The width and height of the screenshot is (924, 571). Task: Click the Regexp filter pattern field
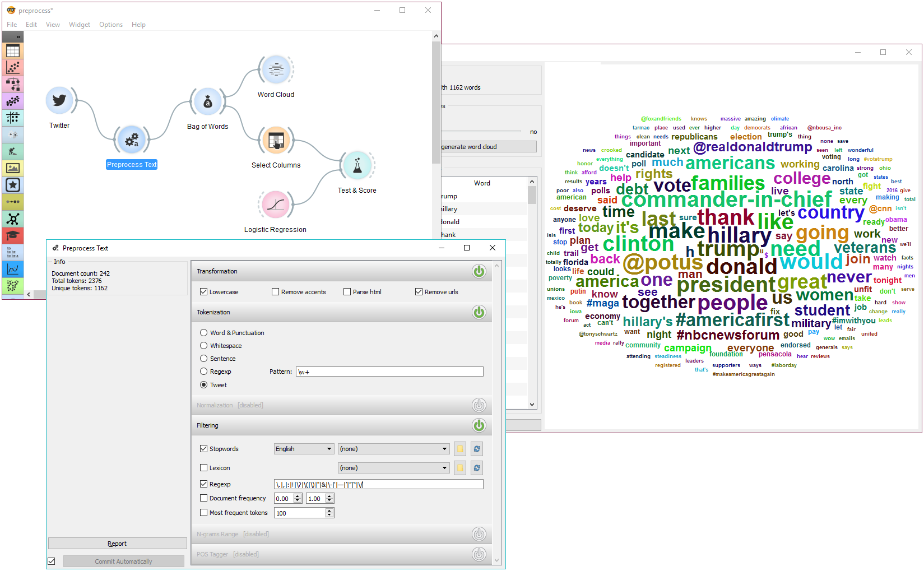tap(378, 485)
